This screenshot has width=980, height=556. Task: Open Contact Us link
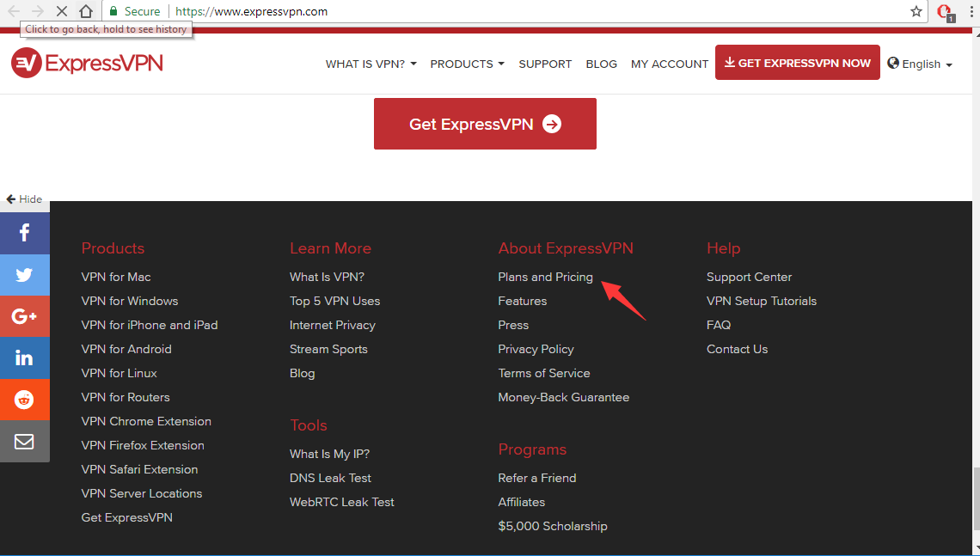pos(737,349)
